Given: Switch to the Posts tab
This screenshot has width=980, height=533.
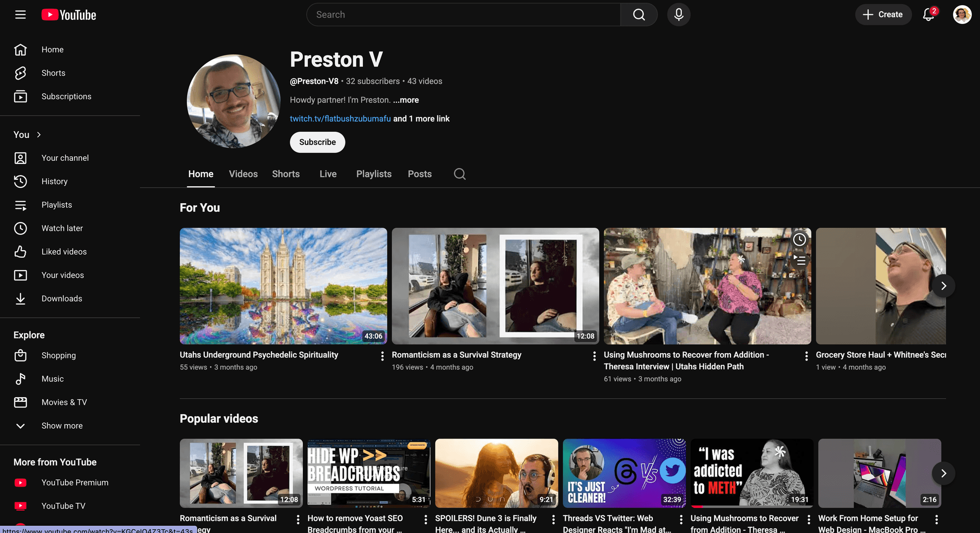Looking at the screenshot, I should click(x=420, y=174).
